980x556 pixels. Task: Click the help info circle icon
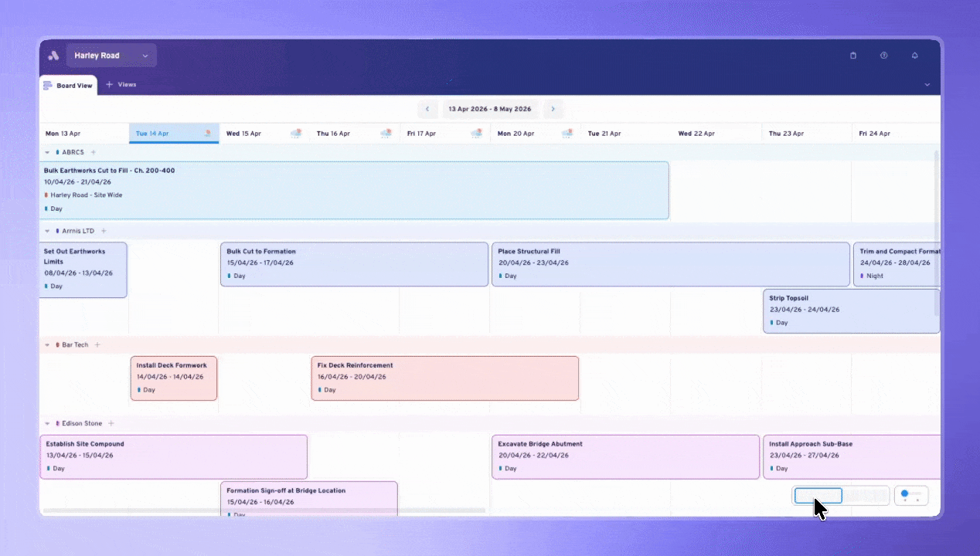tap(883, 56)
